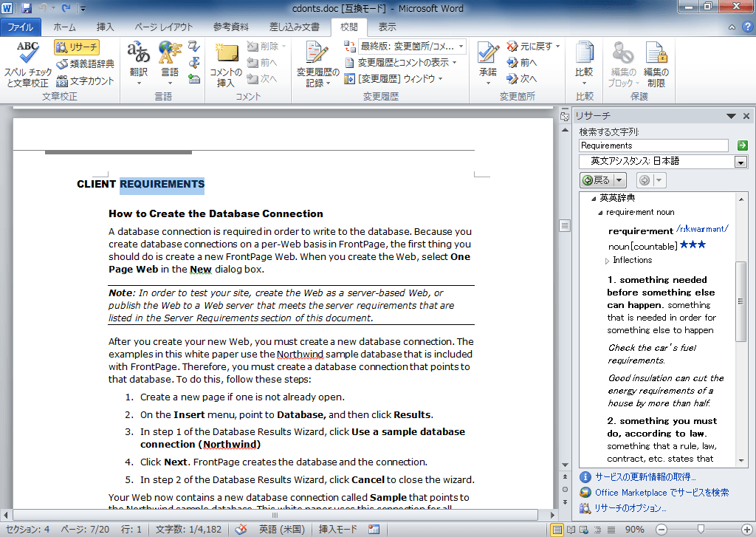Go to next comment 次へ
Viewport: 756px width, 537px height.
pyautogui.click(x=262, y=78)
